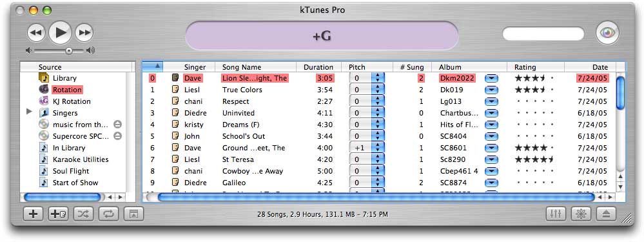This screenshot has height=242, width=644.
Task: Click the horizontal scrollbar of song list
Action: click(x=376, y=197)
